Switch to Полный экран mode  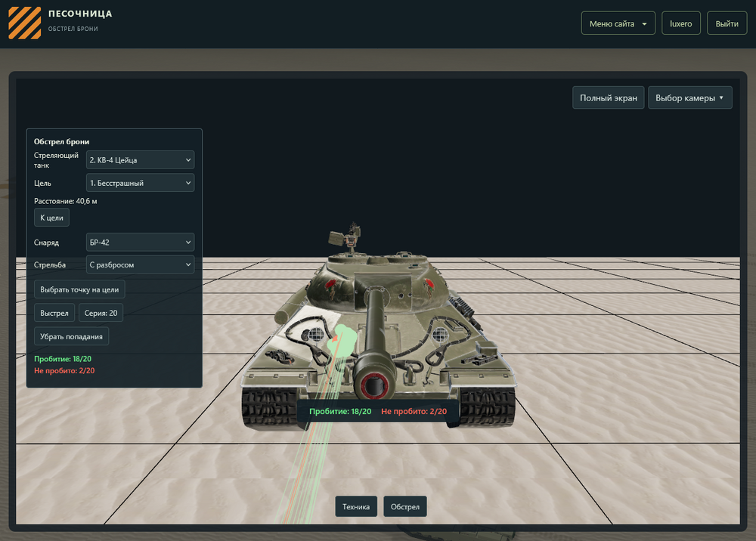click(x=608, y=97)
